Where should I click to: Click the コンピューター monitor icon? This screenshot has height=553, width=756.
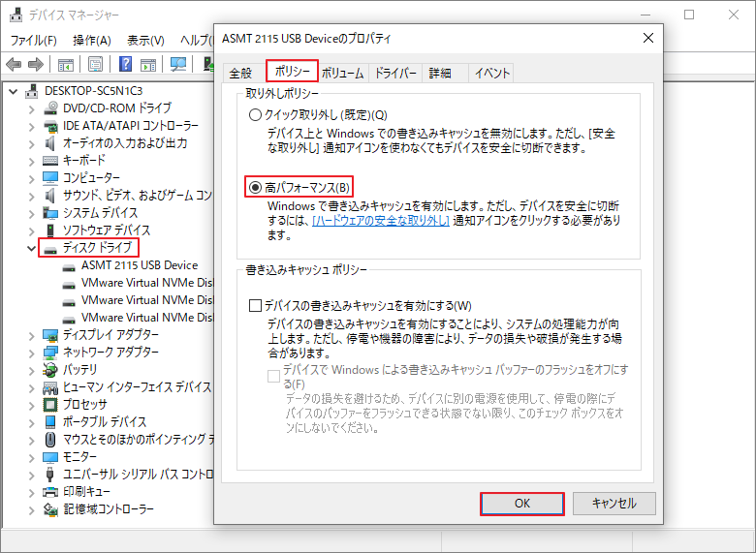pos(50,178)
